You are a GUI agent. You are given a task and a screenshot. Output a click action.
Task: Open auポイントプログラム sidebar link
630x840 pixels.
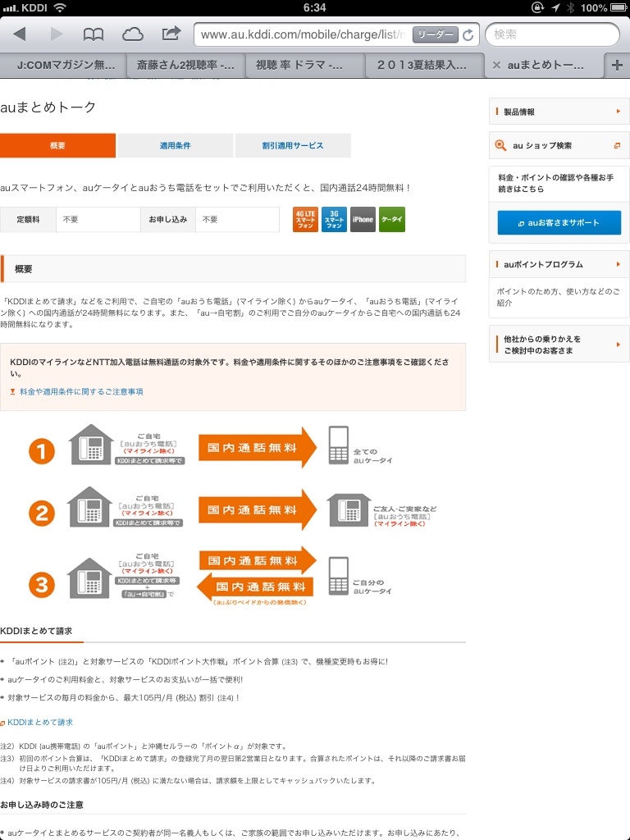point(543,265)
